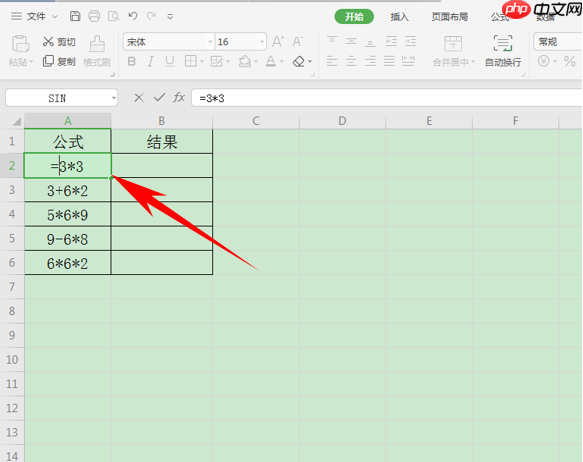Click the draw border table icon

coord(216,61)
